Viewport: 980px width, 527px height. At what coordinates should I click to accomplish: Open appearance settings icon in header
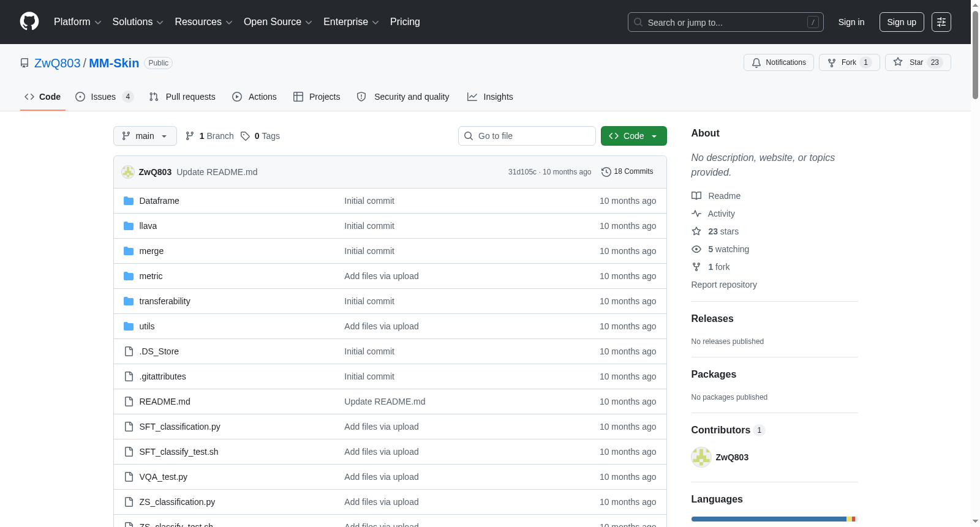[941, 22]
